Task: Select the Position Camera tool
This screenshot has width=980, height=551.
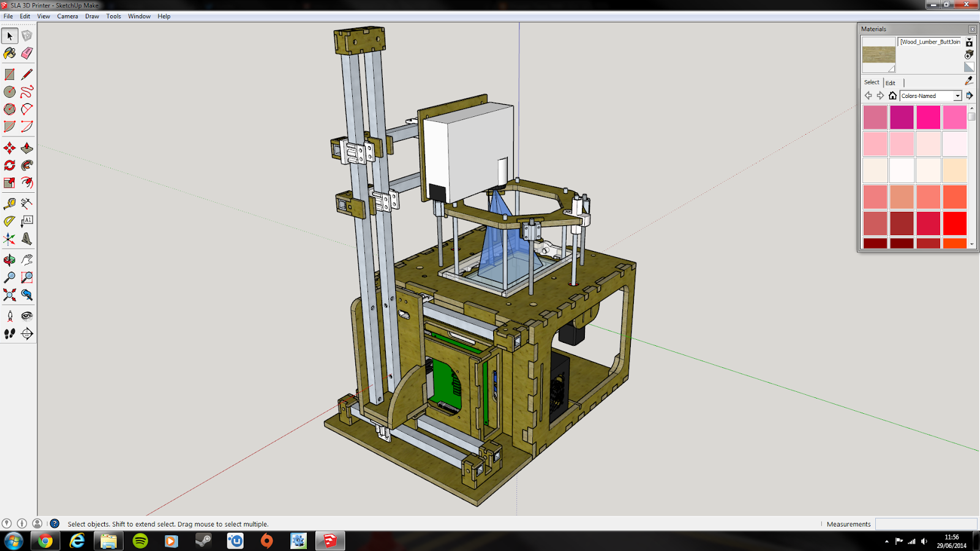Action: [10, 316]
